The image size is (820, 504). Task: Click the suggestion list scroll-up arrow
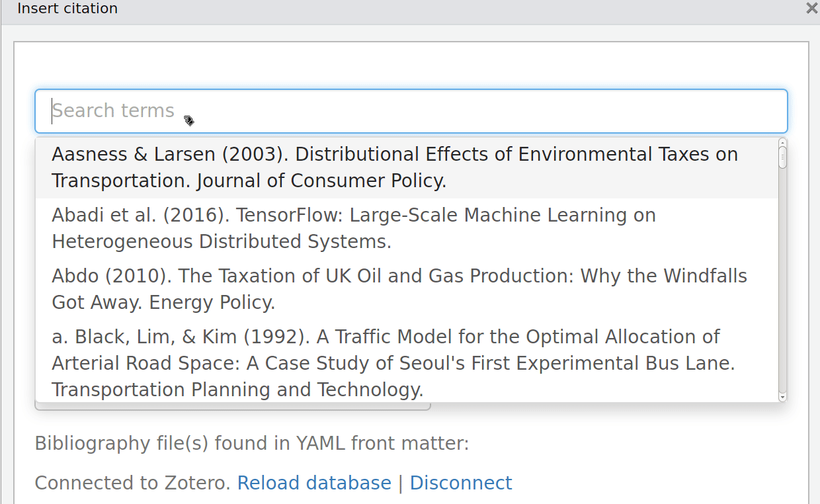tap(782, 142)
